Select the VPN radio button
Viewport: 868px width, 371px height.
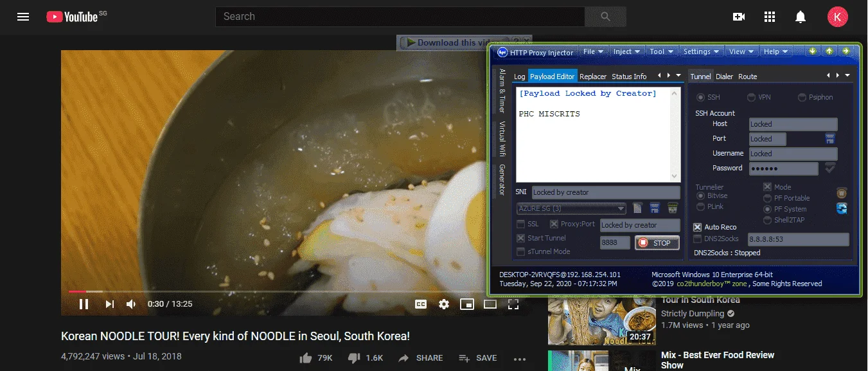751,97
